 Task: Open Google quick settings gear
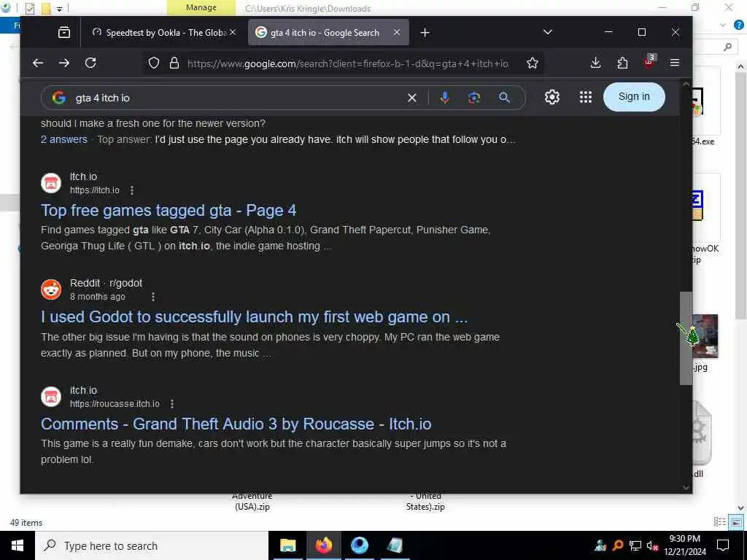551,97
